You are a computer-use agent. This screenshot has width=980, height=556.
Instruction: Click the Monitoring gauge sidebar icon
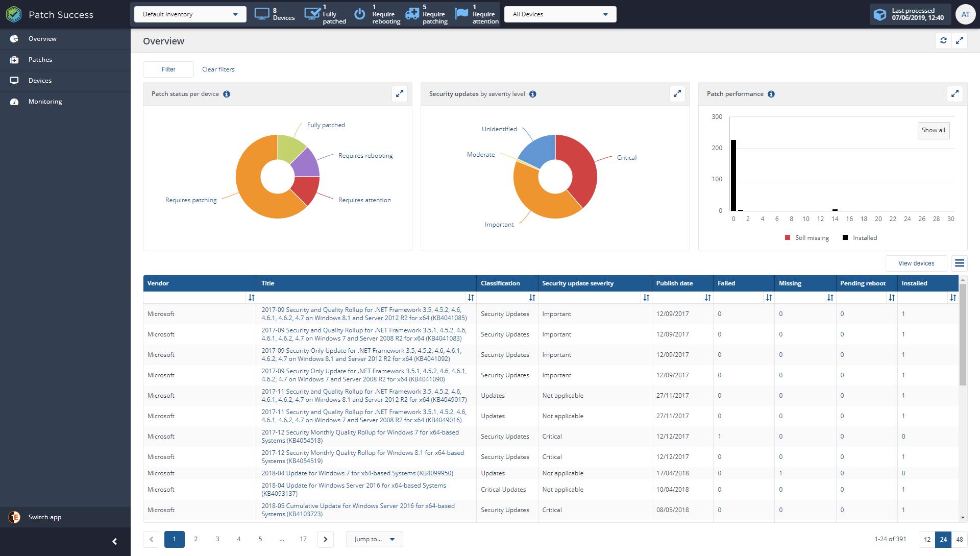point(14,102)
